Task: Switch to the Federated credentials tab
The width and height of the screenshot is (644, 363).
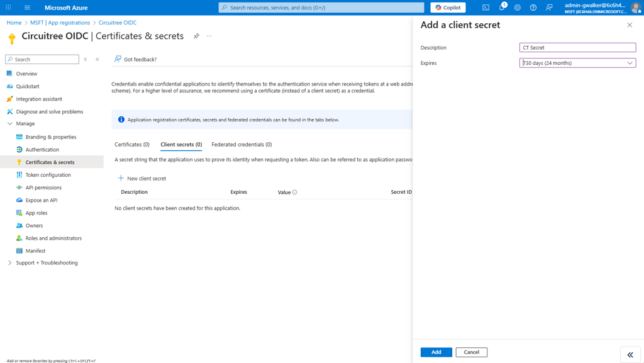Action: coord(241,145)
